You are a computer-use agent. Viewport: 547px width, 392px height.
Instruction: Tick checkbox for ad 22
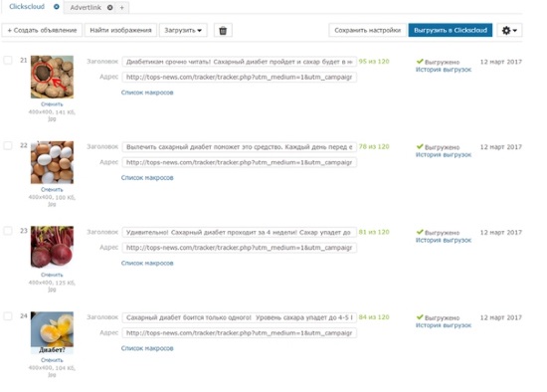(8, 145)
